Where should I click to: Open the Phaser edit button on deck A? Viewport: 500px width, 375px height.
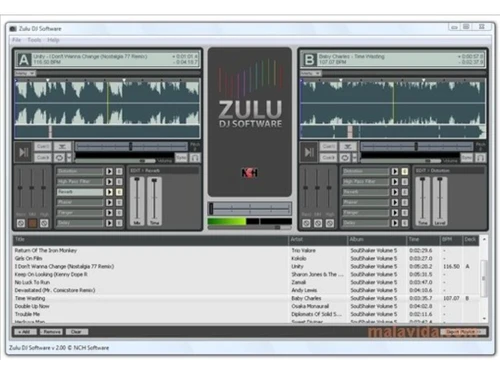[x=119, y=202]
